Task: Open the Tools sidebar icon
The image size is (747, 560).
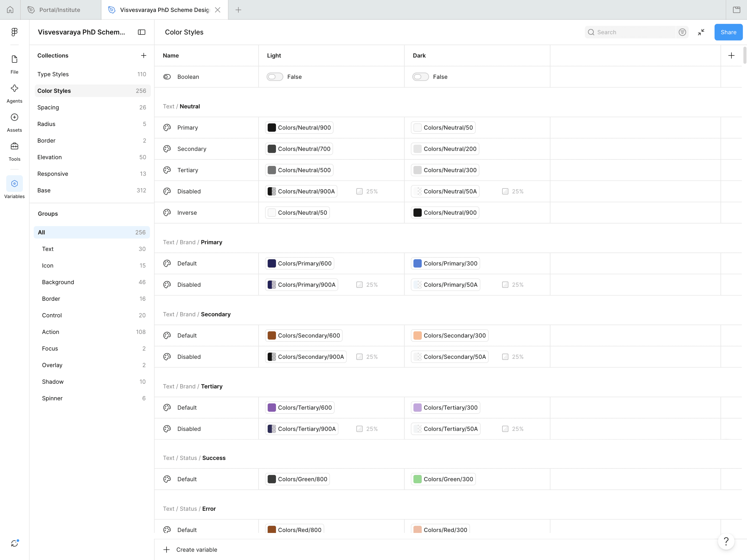Action: pos(14,152)
